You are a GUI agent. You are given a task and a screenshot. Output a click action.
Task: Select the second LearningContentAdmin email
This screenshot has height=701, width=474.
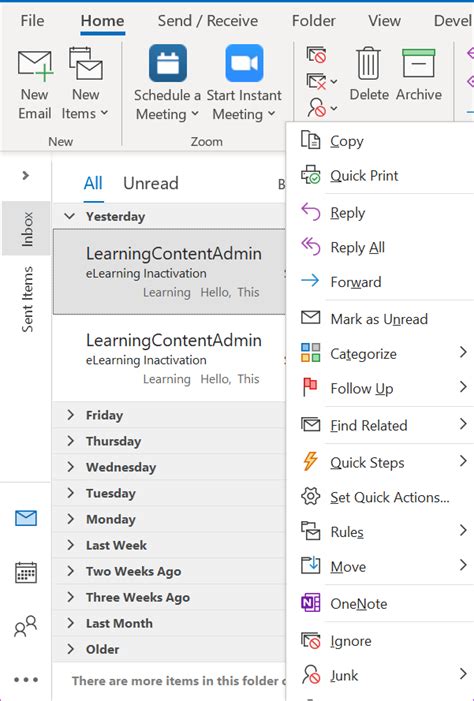169,359
